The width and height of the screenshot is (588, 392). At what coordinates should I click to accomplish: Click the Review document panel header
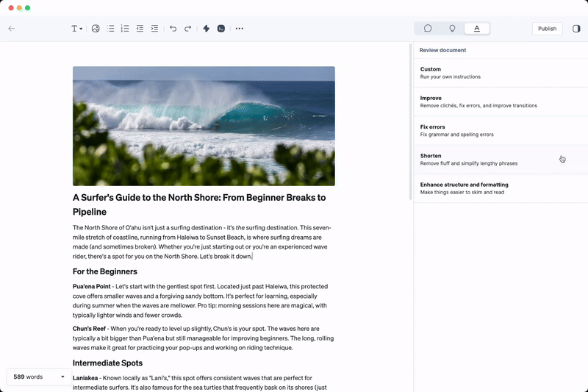coord(442,50)
